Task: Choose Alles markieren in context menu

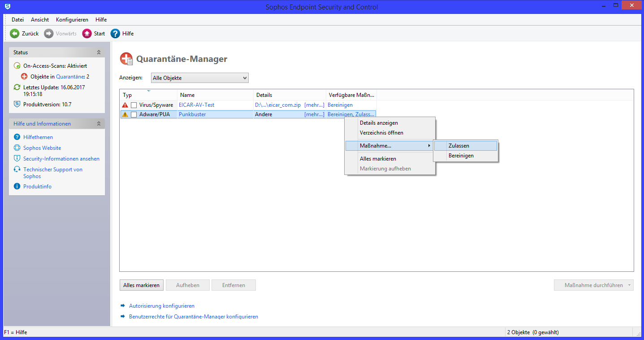Action: pyautogui.click(x=389, y=159)
